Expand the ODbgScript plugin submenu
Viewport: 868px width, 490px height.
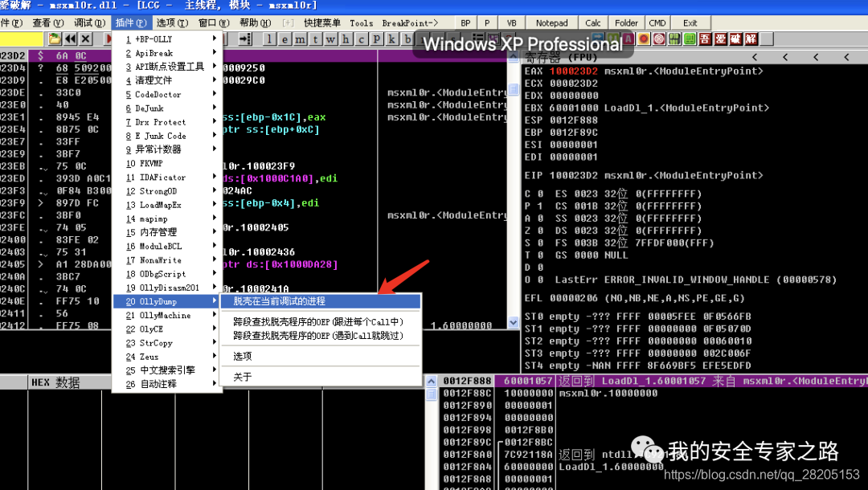coord(167,274)
